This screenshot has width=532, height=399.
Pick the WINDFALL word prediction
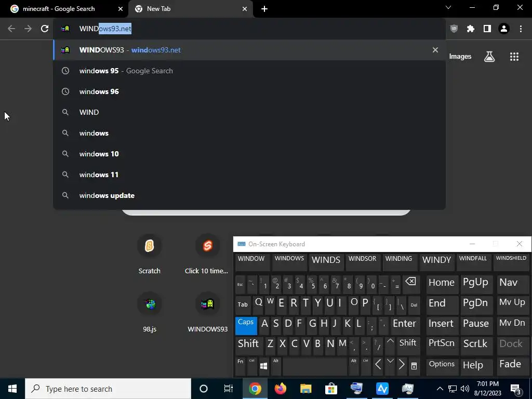click(x=473, y=262)
